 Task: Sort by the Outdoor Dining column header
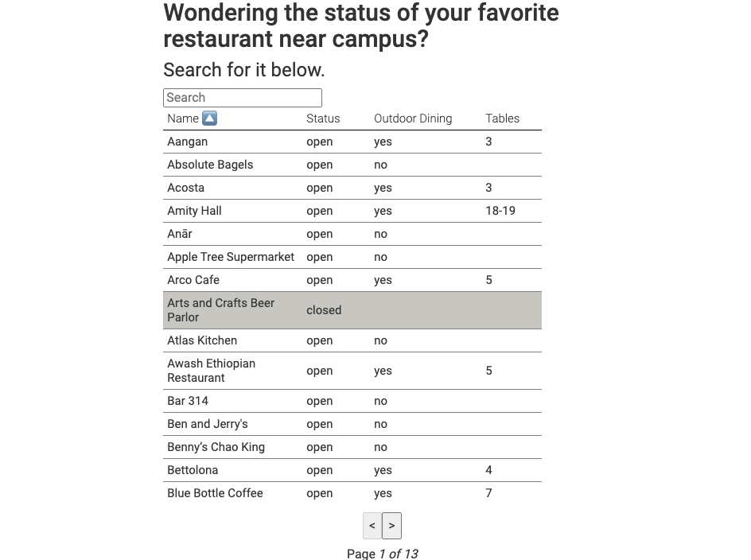click(x=413, y=119)
